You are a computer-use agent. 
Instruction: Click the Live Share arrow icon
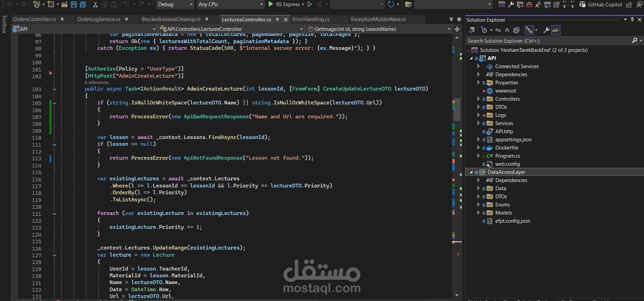(x=629, y=4)
